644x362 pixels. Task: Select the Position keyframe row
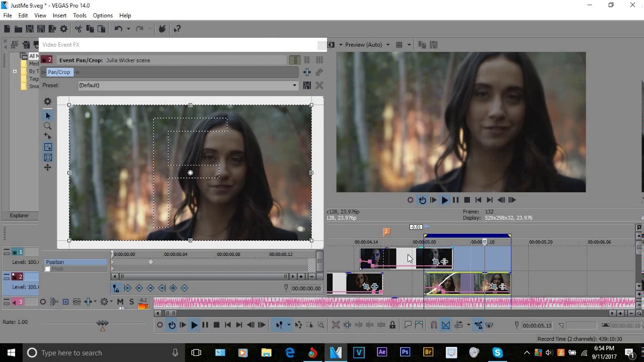pos(75,262)
